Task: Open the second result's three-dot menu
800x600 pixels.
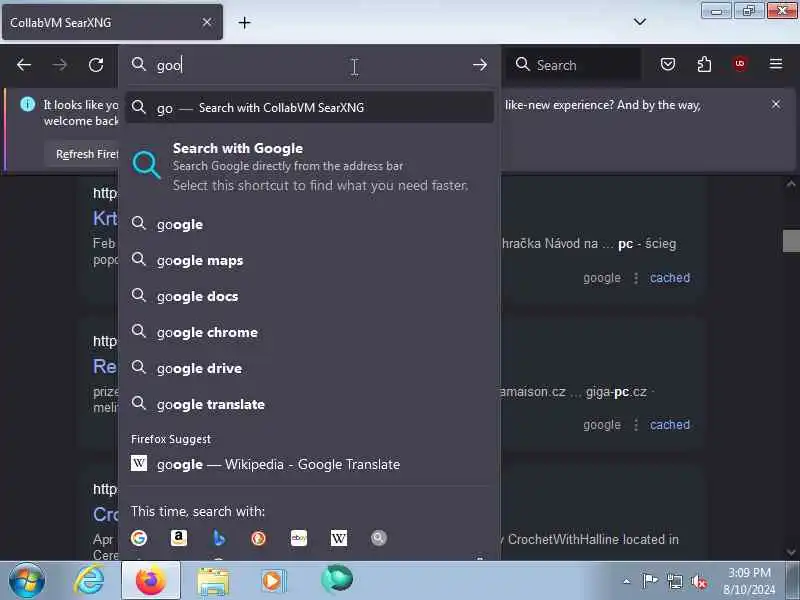Action: (x=636, y=424)
